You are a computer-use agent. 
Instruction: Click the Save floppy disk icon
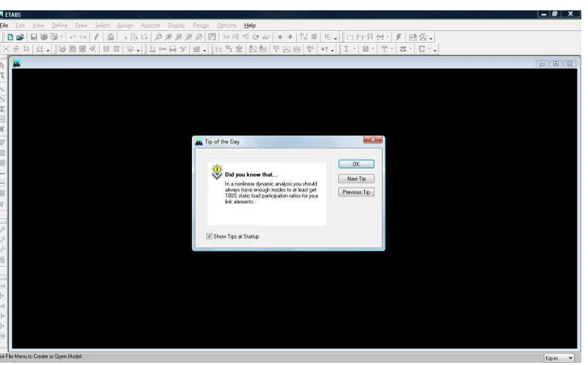(x=34, y=37)
